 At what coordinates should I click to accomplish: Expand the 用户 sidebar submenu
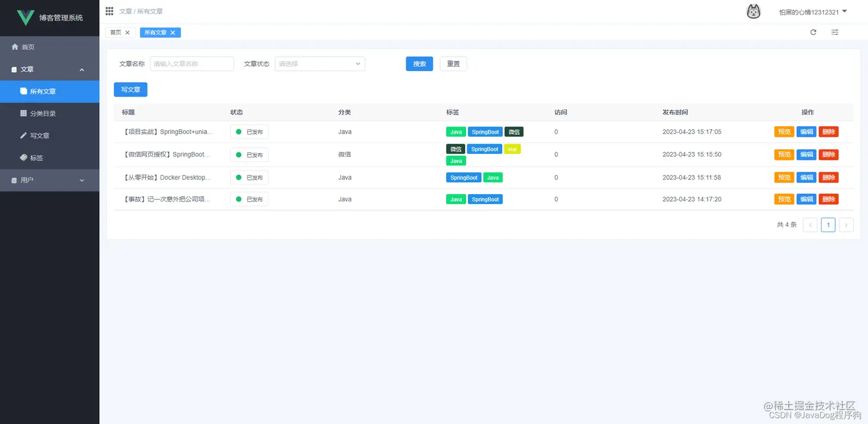click(x=82, y=180)
